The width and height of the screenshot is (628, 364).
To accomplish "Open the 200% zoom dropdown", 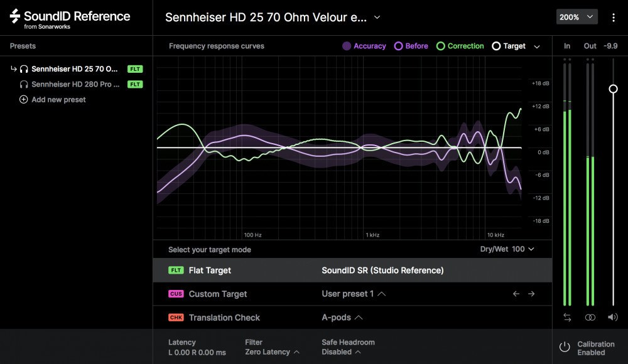I will tap(577, 17).
